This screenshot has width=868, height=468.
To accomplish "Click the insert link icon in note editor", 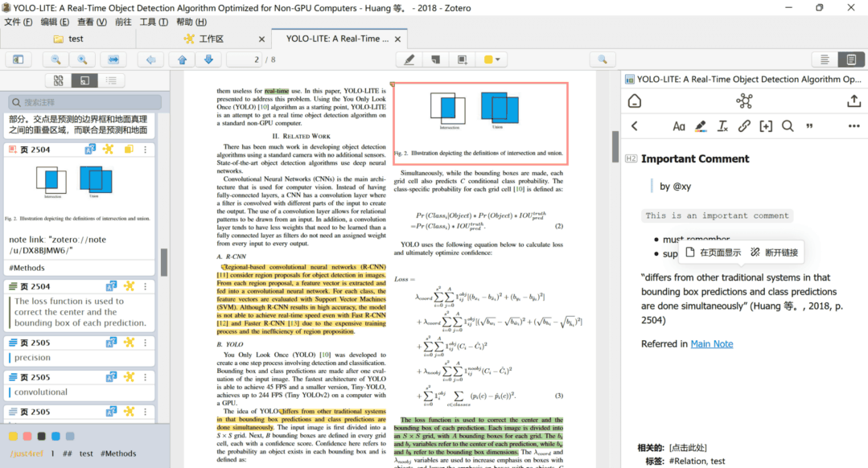I will pos(744,126).
